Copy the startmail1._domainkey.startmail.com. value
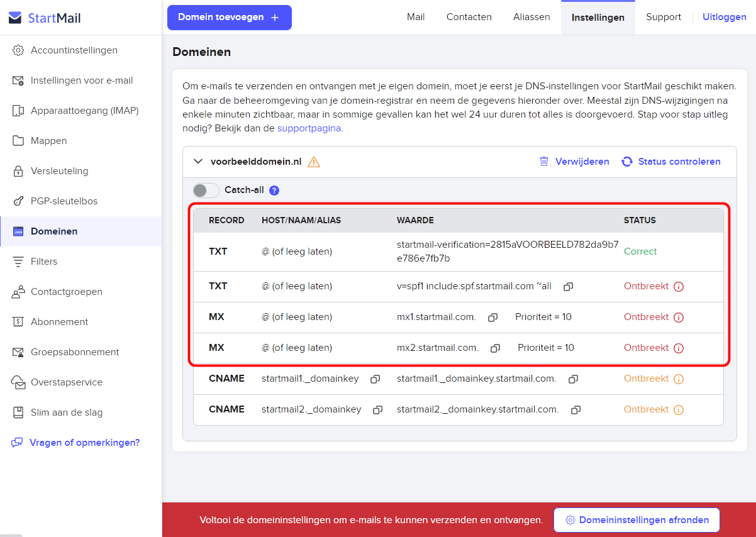The image size is (756, 537). coord(573,379)
